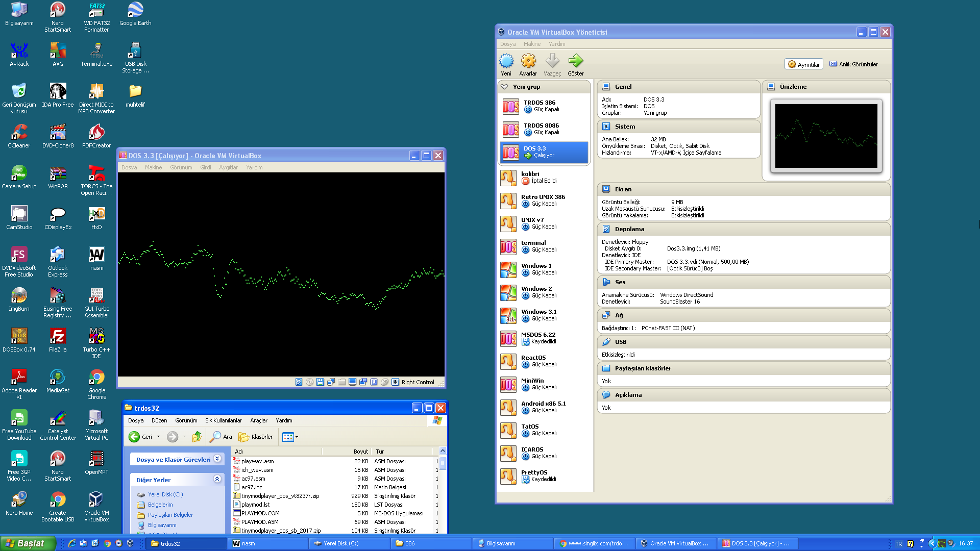
Task: Click the Başlat start button
Action: click(28, 543)
